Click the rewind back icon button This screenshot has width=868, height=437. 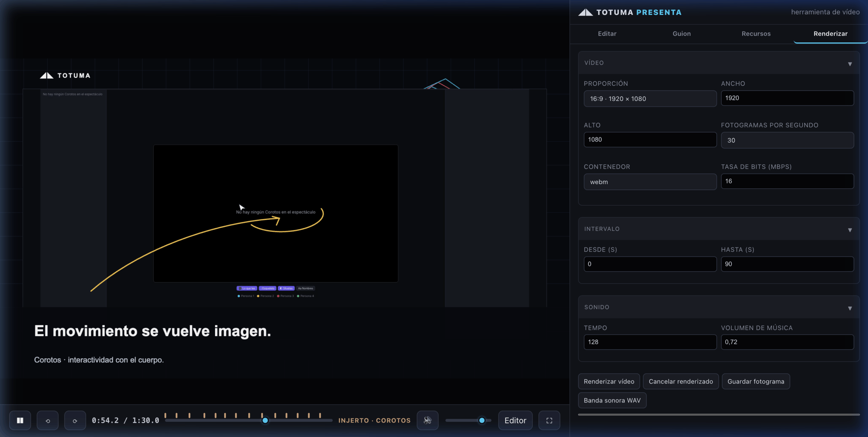point(47,420)
